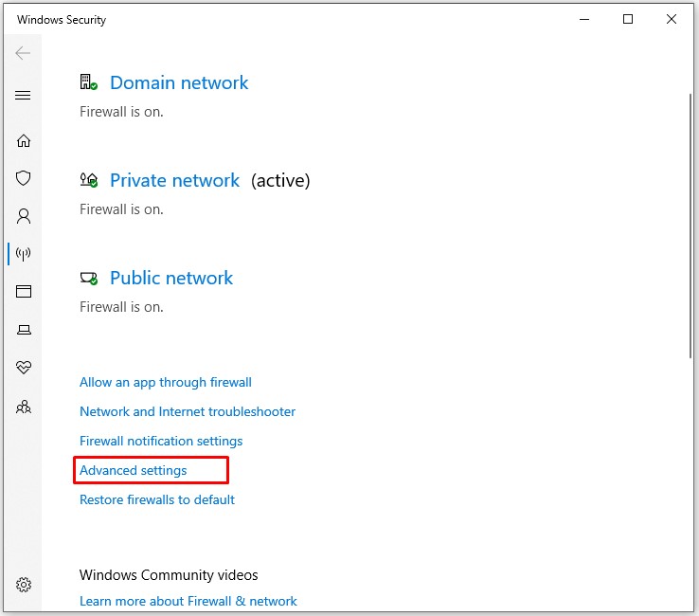Open Account protection person icon

tap(24, 216)
